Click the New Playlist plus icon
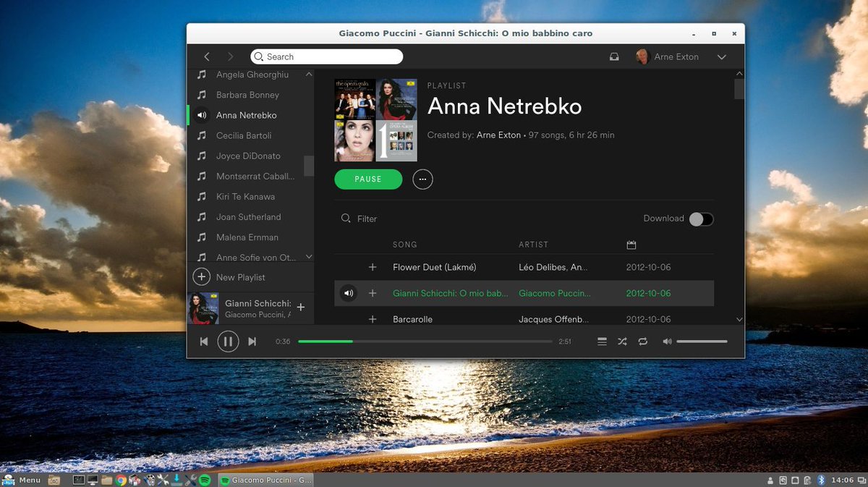This screenshot has height=487, width=868. tap(201, 276)
